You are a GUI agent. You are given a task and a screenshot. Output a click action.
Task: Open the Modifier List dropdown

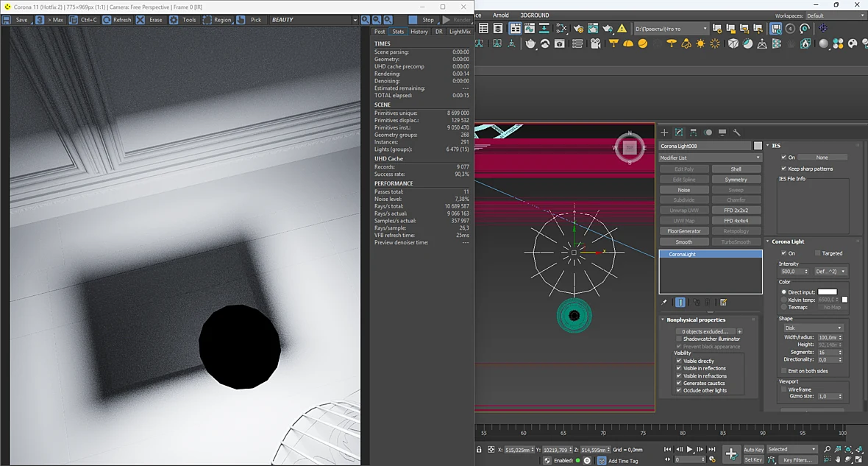711,158
